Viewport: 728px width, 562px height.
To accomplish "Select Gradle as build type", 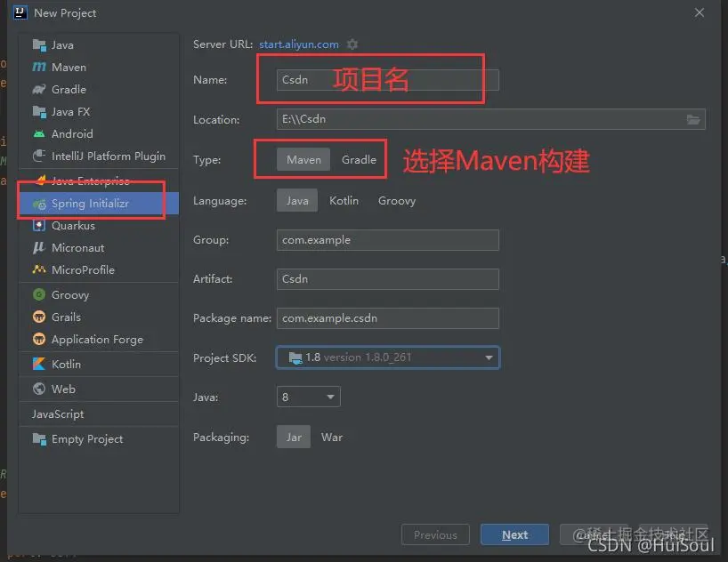I will coord(359,160).
